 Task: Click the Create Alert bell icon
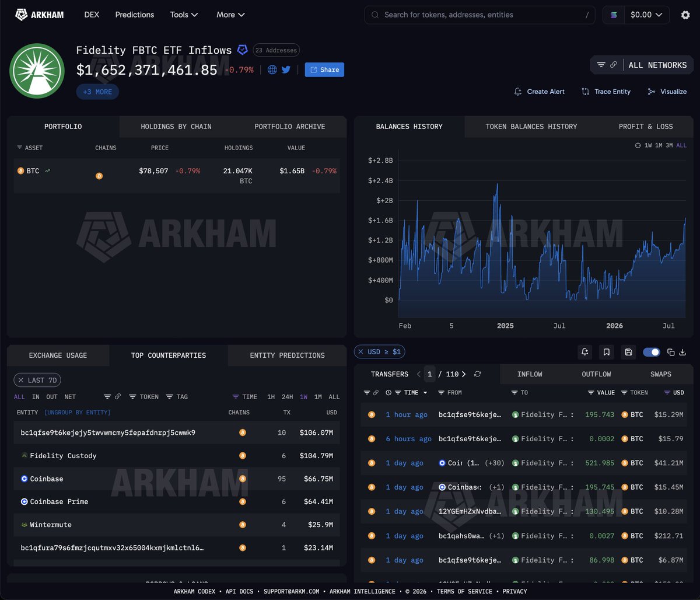517,92
